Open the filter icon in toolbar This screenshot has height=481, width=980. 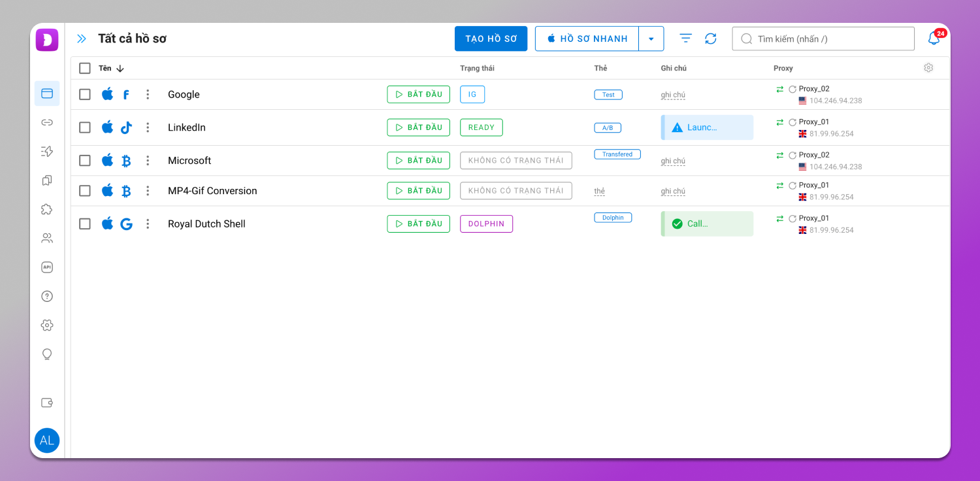tap(685, 39)
